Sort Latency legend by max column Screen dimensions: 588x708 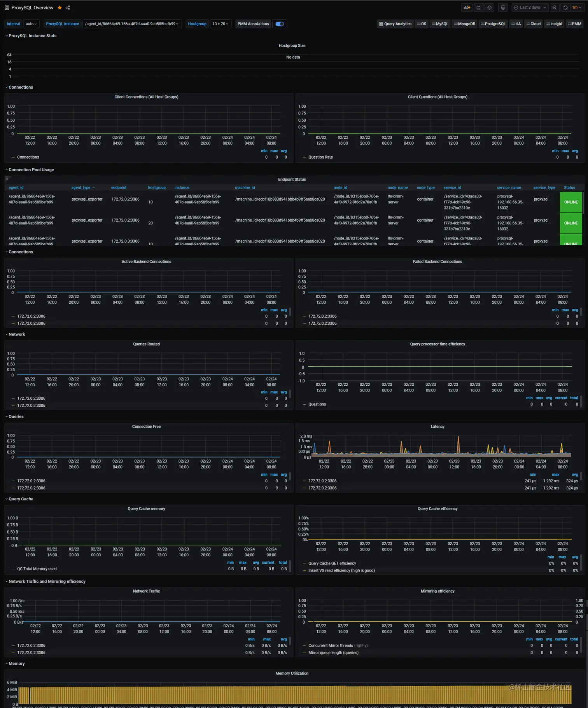tap(555, 474)
